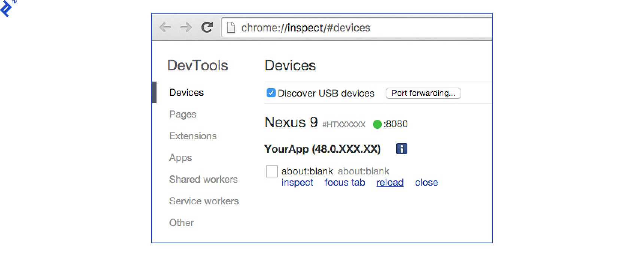Screen dimensions: 644x256
Task: Switch to the Extensions section
Action: 193,136
